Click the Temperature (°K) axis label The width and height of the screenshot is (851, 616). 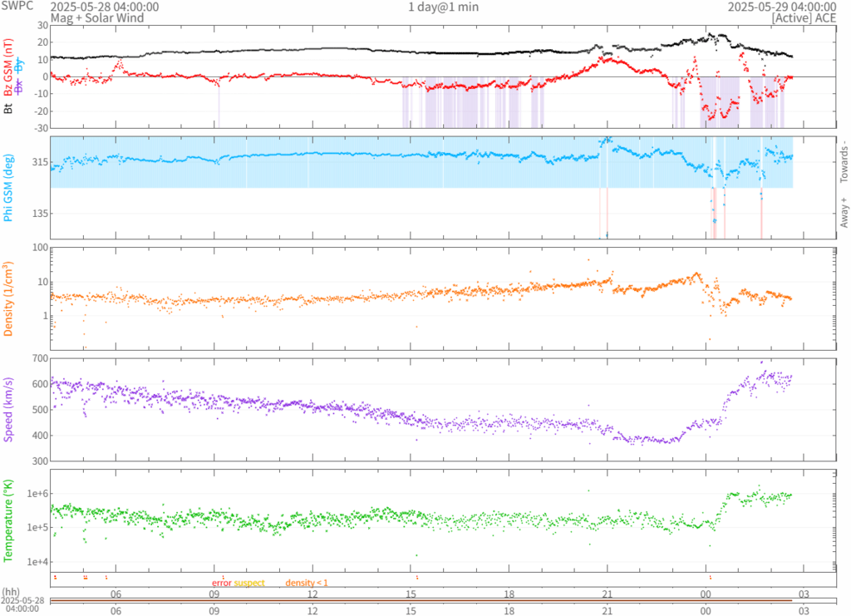8,520
